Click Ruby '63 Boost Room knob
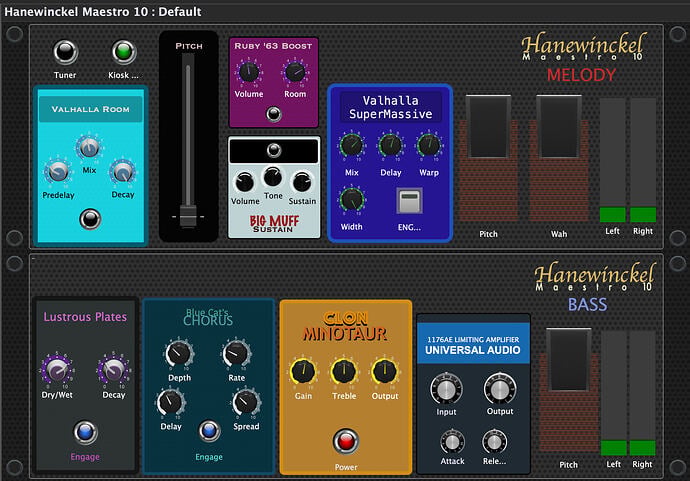Image resolution: width=690 pixels, height=481 pixels. pyautogui.click(x=295, y=72)
